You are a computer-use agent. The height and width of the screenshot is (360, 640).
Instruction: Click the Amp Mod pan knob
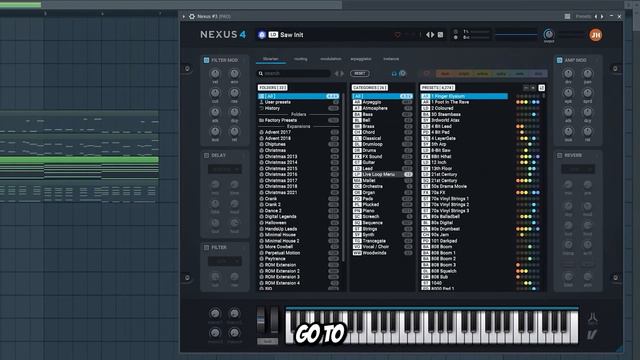click(x=587, y=73)
